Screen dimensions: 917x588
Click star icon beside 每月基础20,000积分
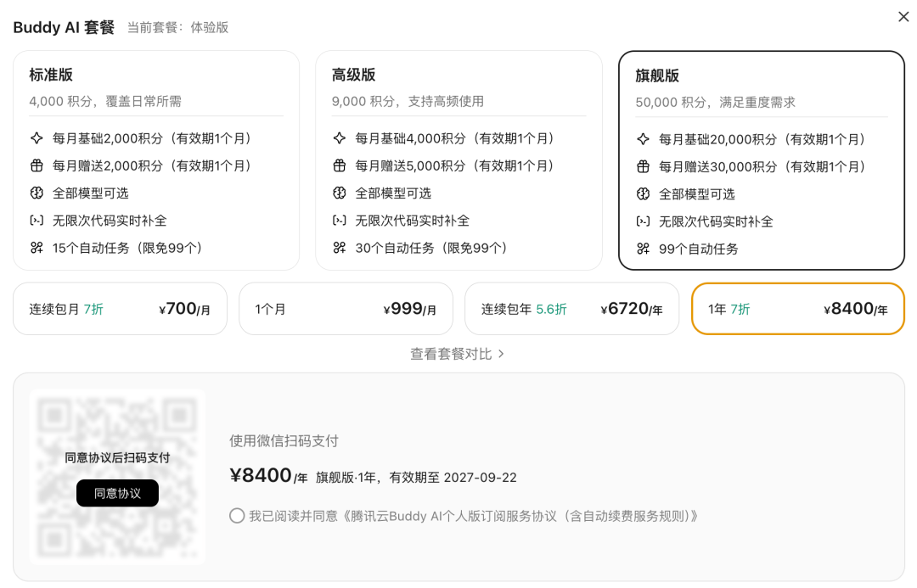tap(643, 139)
